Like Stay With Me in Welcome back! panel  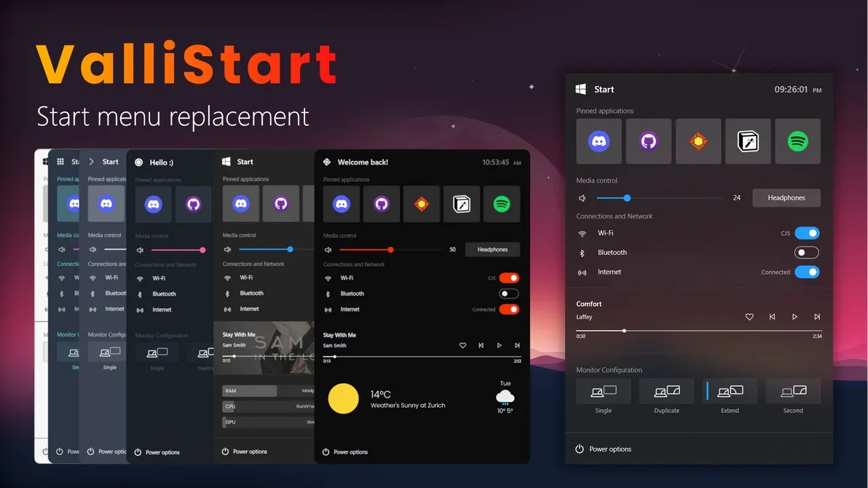(462, 346)
